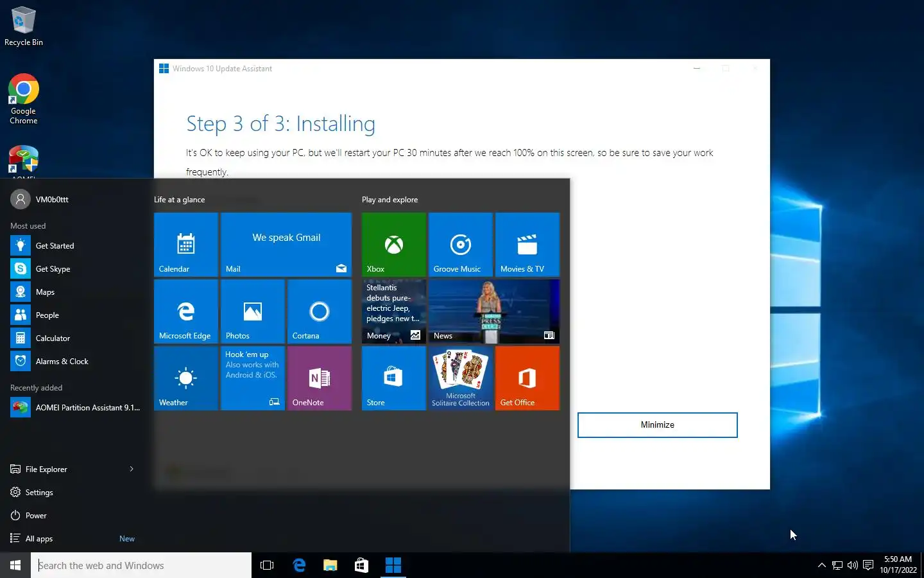Open Get Started from Most used

(x=76, y=246)
